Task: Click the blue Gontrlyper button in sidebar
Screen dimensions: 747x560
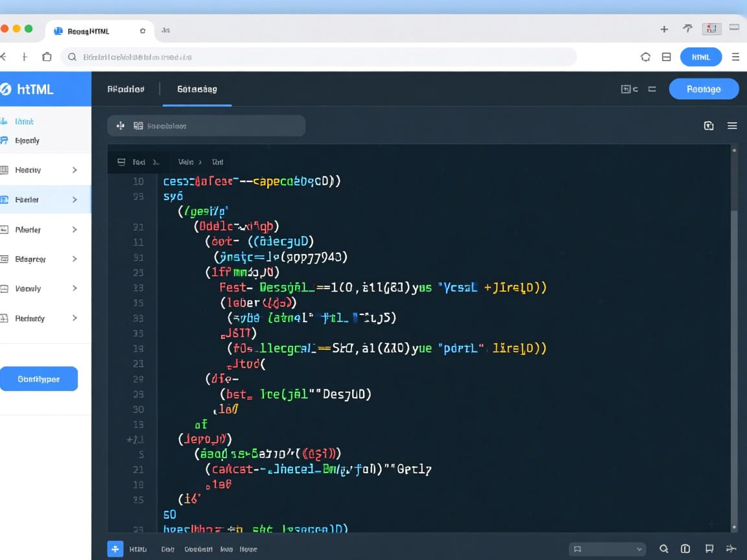Action: (39, 379)
